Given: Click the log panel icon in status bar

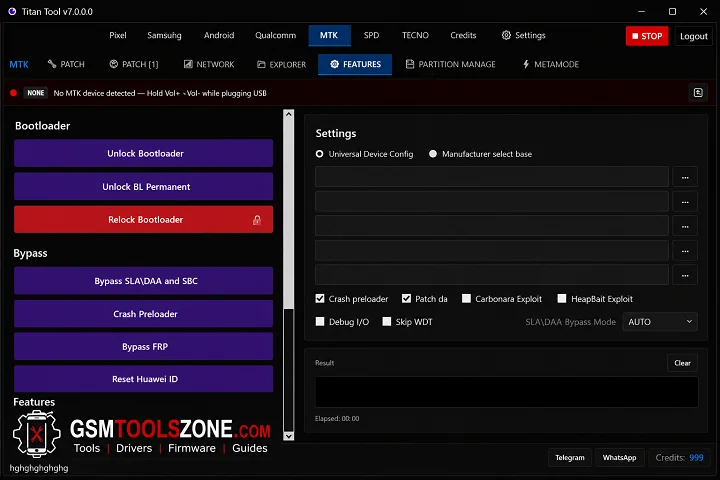Looking at the screenshot, I should 698,93.
